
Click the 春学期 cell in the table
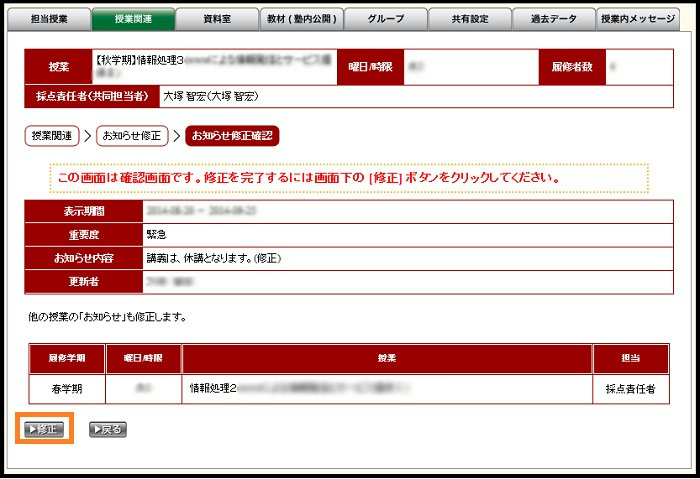coord(66,387)
